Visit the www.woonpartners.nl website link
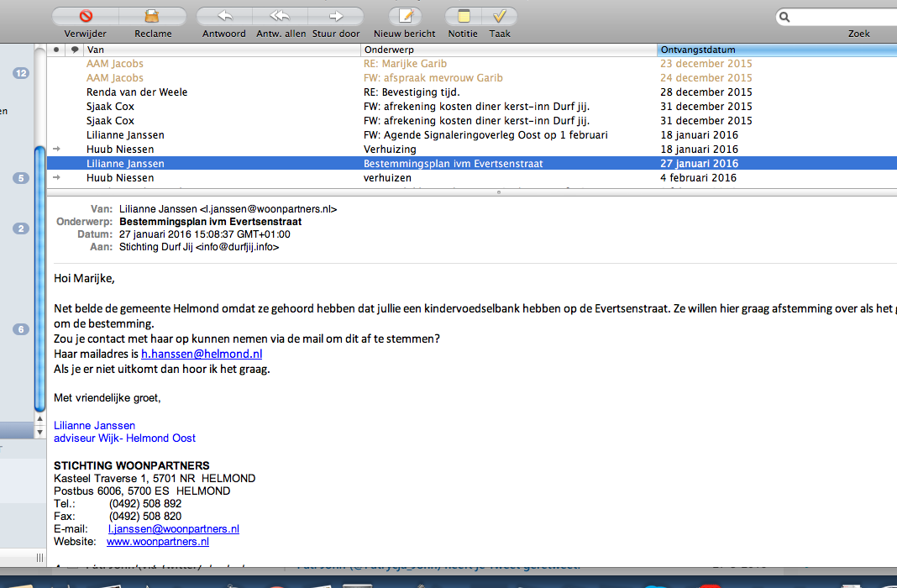Viewport: 897px width, 588px height. [158, 542]
